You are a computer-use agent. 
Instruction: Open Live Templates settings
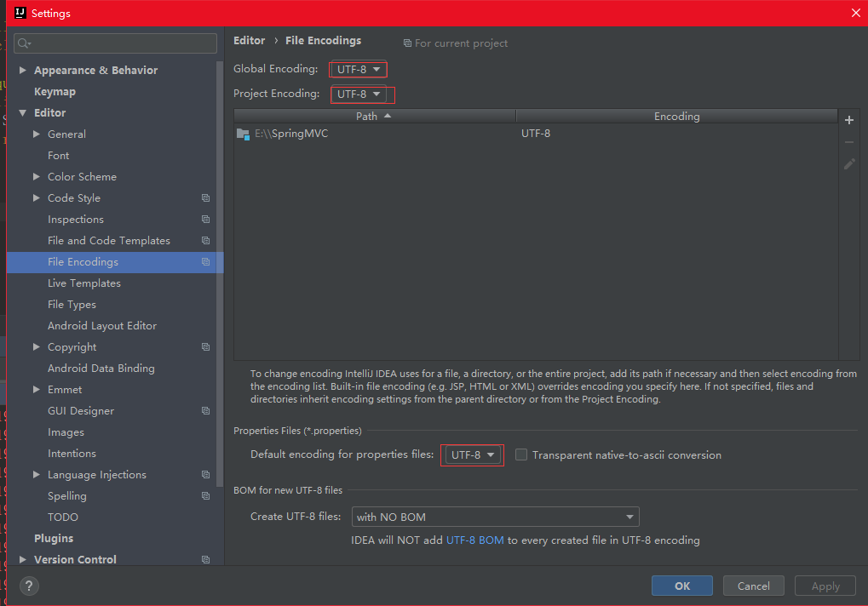pos(84,283)
